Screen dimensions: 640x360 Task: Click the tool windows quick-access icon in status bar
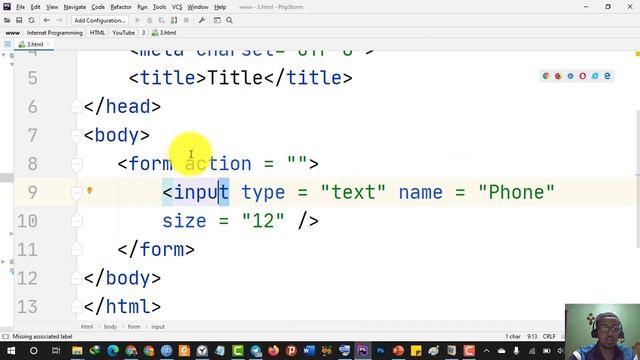(x=5, y=336)
